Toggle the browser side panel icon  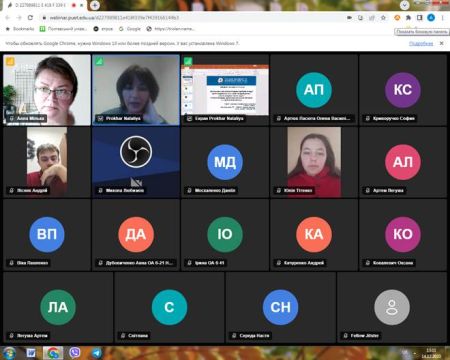click(419, 18)
